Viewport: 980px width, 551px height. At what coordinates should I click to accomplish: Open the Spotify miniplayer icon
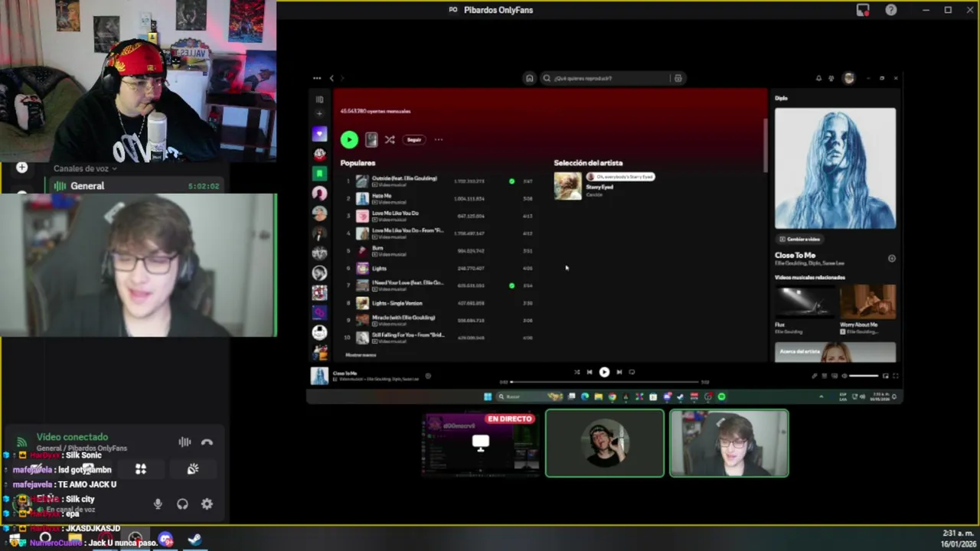tap(886, 376)
